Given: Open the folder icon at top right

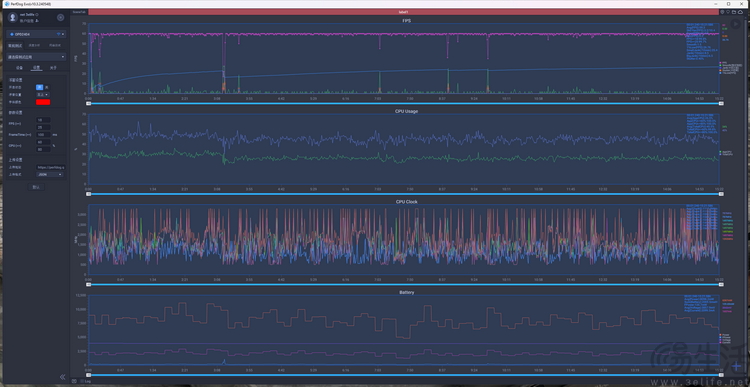Looking at the screenshot, I should click(734, 12).
